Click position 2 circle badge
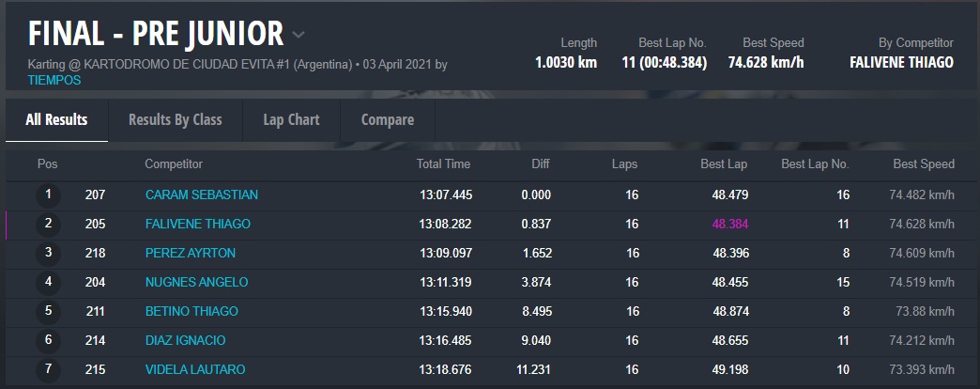Viewport: 980px width, 389px height. click(48, 225)
